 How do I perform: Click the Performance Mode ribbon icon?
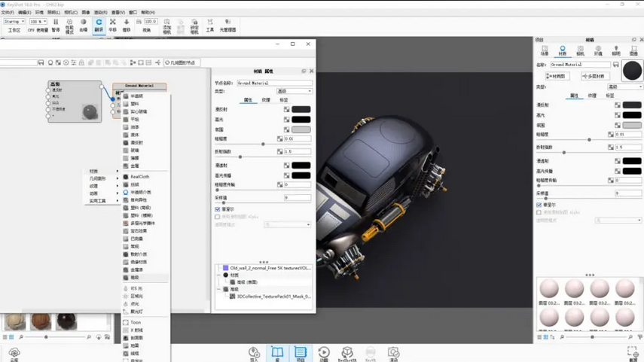(69, 24)
